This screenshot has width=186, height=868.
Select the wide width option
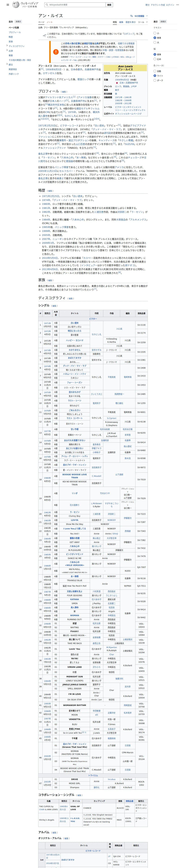tap(155, 59)
